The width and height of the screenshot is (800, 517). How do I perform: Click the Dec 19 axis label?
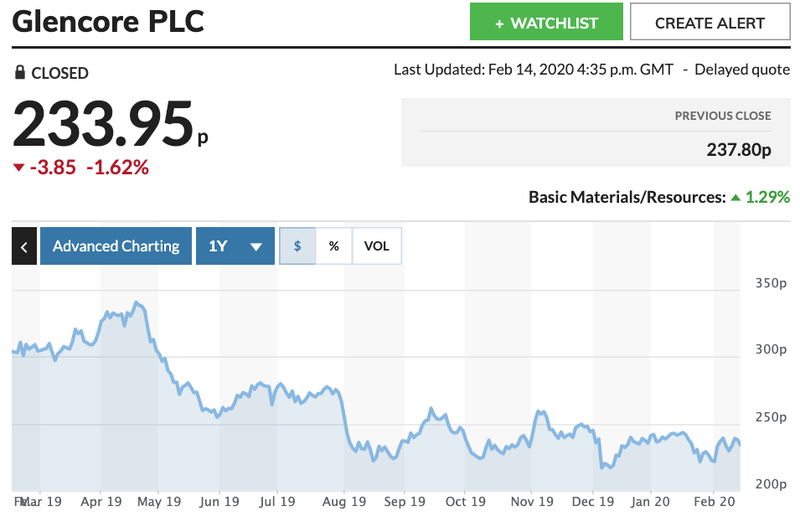coord(592,502)
